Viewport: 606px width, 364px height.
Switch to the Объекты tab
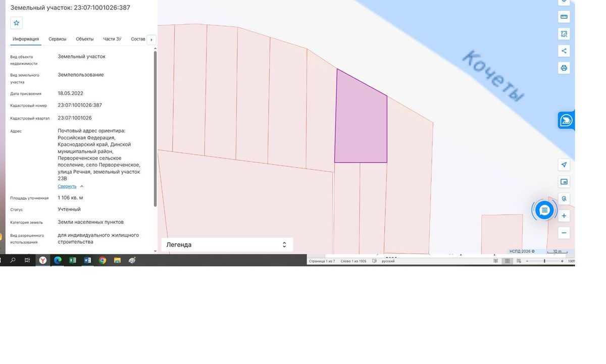tap(85, 39)
